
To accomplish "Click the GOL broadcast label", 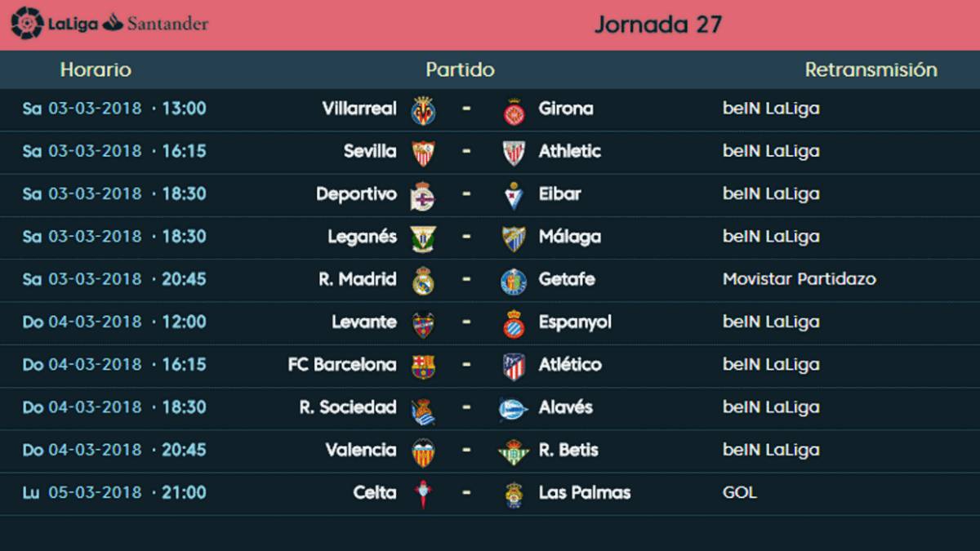I will tap(740, 492).
